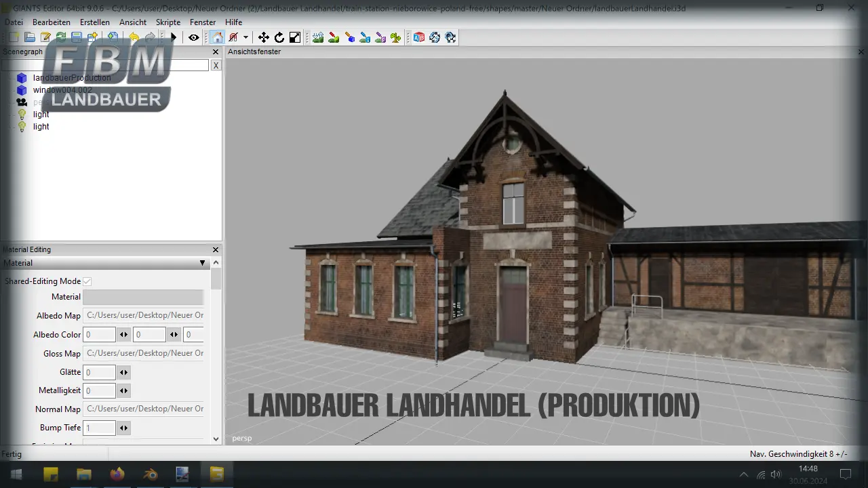
Task: Toggle the crossed-out red icon next to house
Action: pos(233,37)
